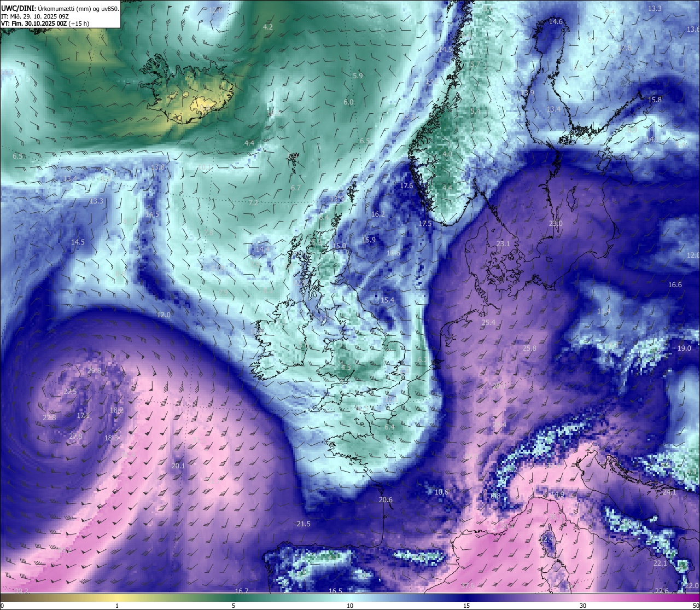Click the 16.5 value at the bottom edge
Viewport: 700px width, 610px height.
point(335,591)
